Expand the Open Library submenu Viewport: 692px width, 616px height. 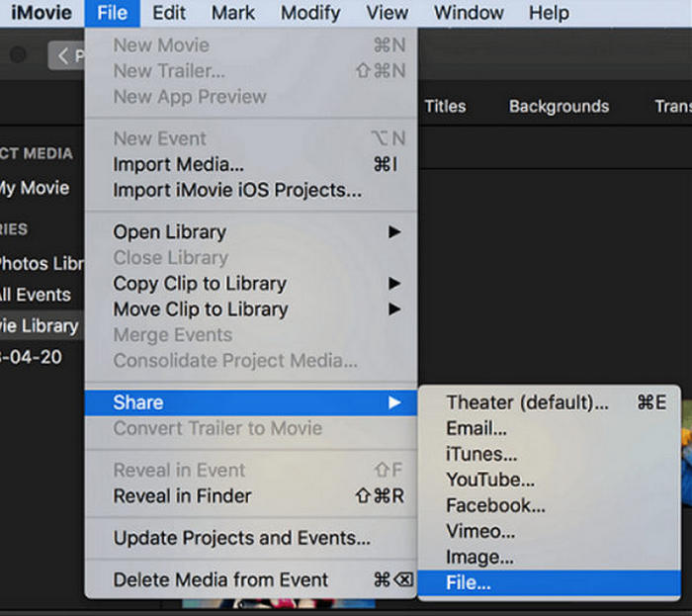tap(251, 232)
